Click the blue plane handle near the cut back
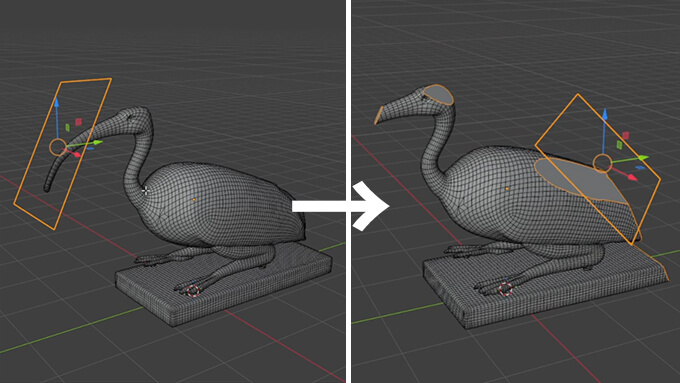 click(641, 167)
